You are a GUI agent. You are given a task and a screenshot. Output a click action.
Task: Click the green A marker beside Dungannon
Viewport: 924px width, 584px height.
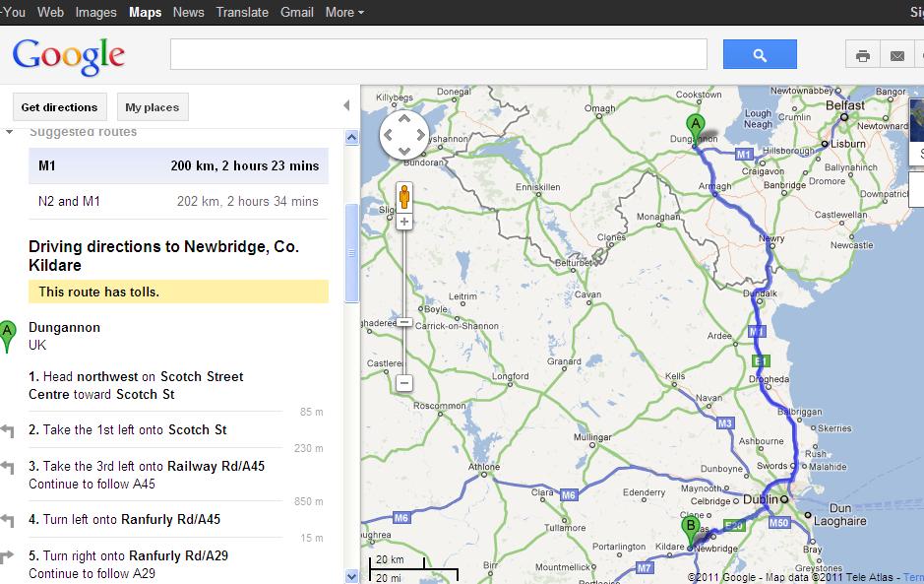(x=7, y=337)
